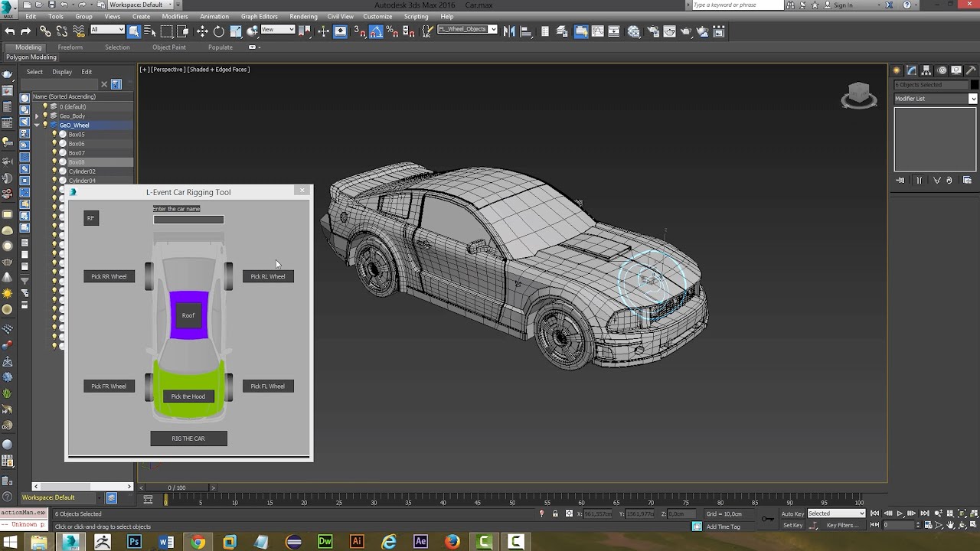Open the Utilities hammer panel tab
Viewport: 980px width, 551px height.
[971, 70]
